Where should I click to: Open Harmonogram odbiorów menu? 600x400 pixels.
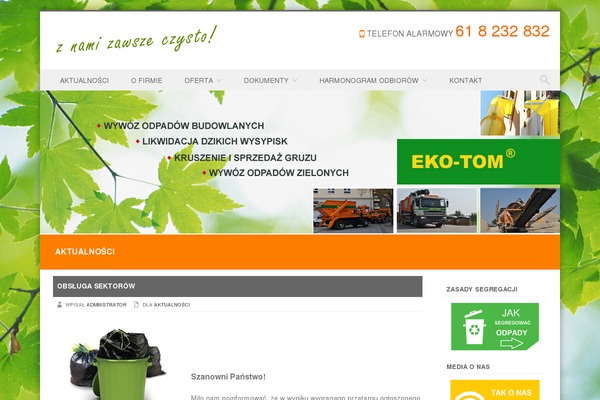click(x=369, y=80)
